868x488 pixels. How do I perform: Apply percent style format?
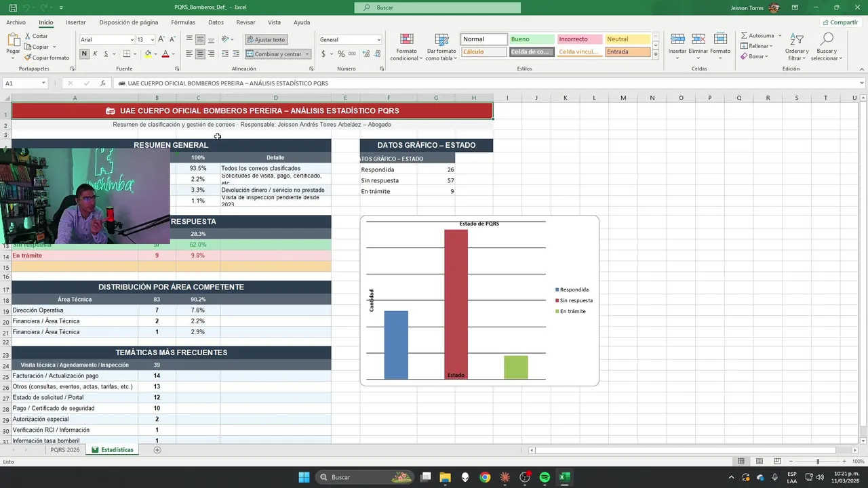point(341,54)
